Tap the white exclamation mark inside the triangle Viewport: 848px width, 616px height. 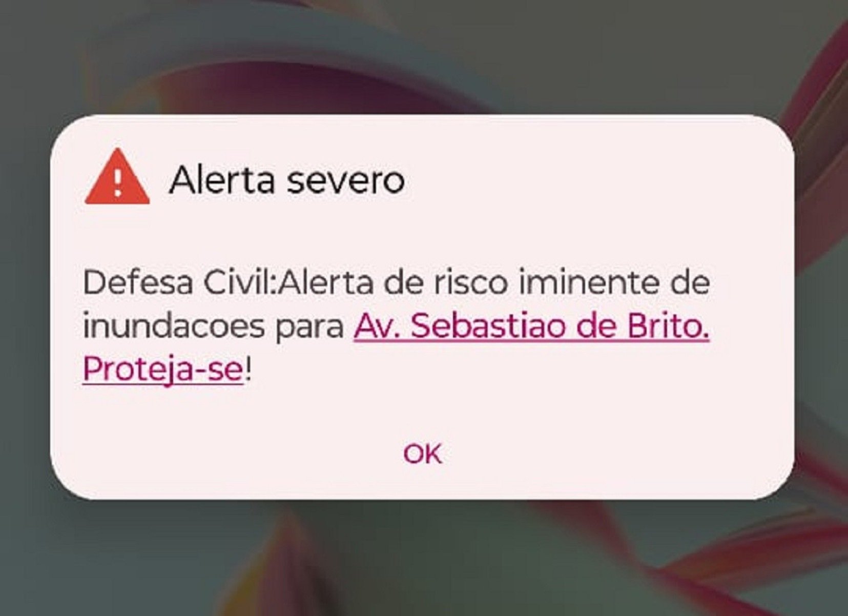[118, 182]
